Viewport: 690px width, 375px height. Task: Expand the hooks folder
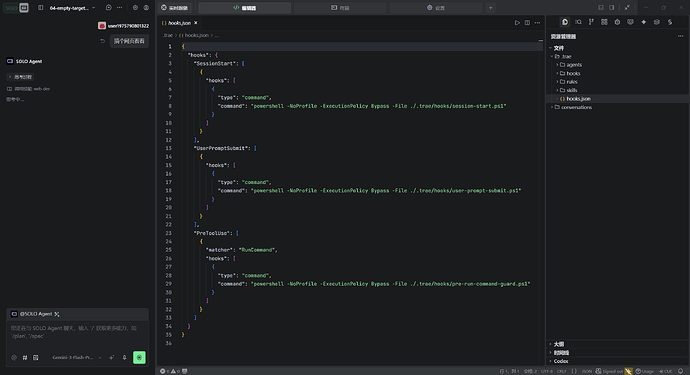tap(618, 74)
